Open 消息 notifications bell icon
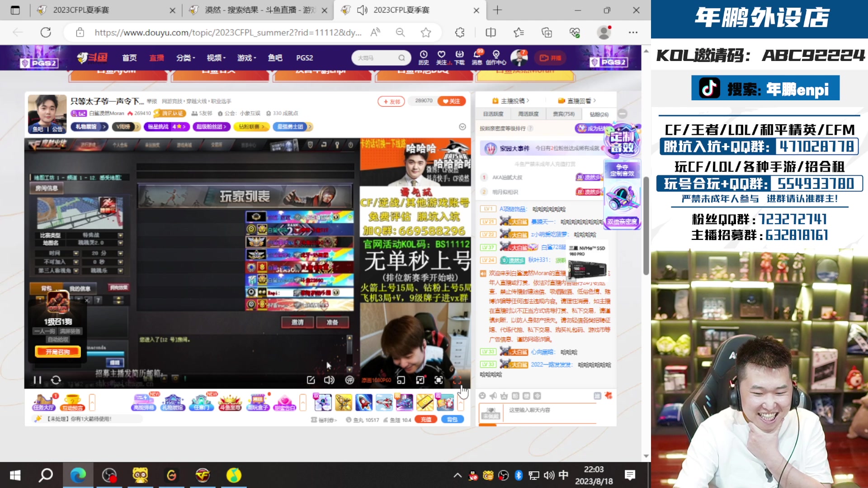The image size is (868, 488). [x=477, y=57]
